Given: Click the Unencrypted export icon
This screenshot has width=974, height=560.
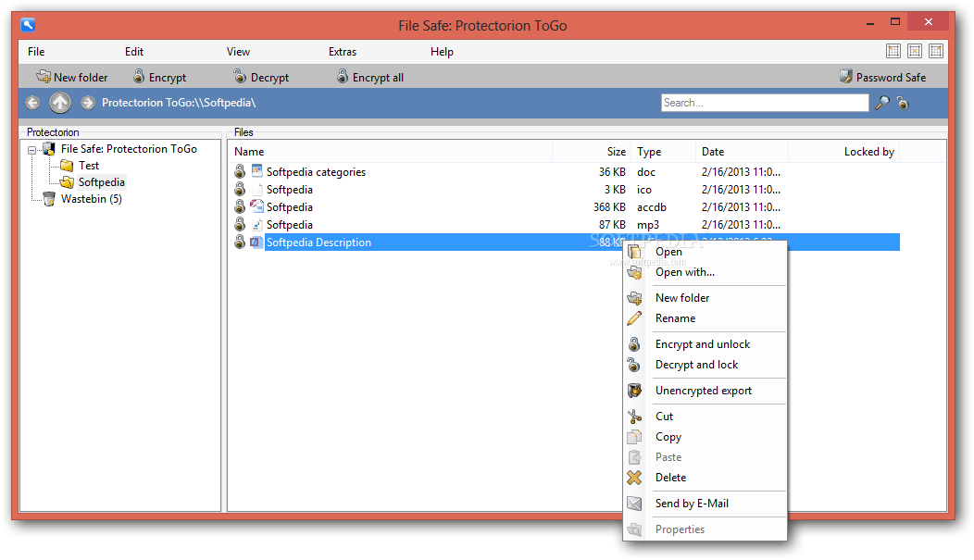Looking at the screenshot, I should point(634,391).
